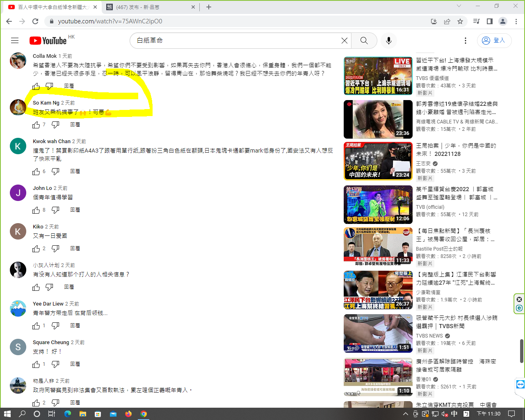Share this page from toolbar
Viewport: 525px width, 420px height.
(447, 21)
